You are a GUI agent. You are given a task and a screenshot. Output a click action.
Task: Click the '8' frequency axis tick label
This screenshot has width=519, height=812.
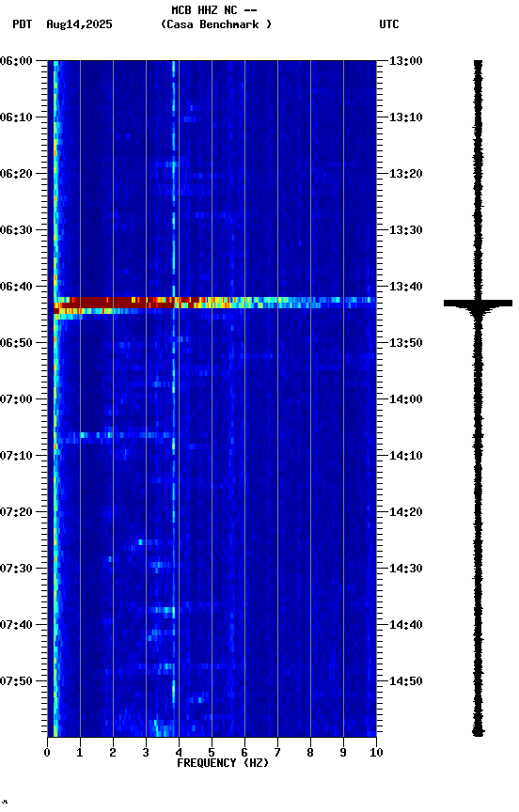point(310,753)
